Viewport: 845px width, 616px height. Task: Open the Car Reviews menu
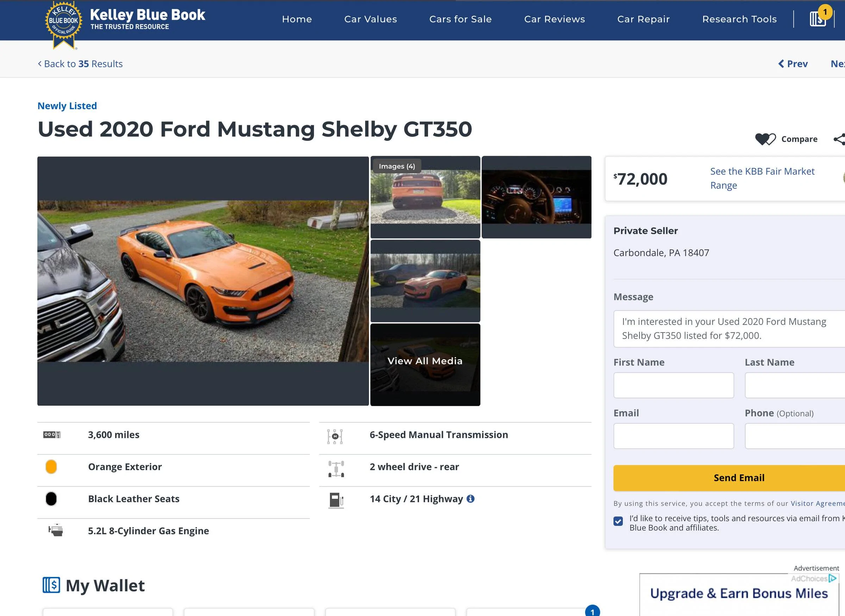554,19
